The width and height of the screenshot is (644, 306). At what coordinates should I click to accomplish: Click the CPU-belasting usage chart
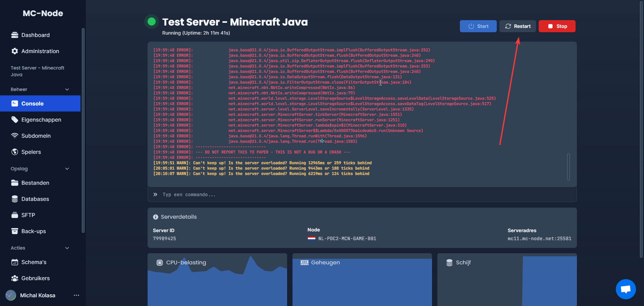point(217,279)
